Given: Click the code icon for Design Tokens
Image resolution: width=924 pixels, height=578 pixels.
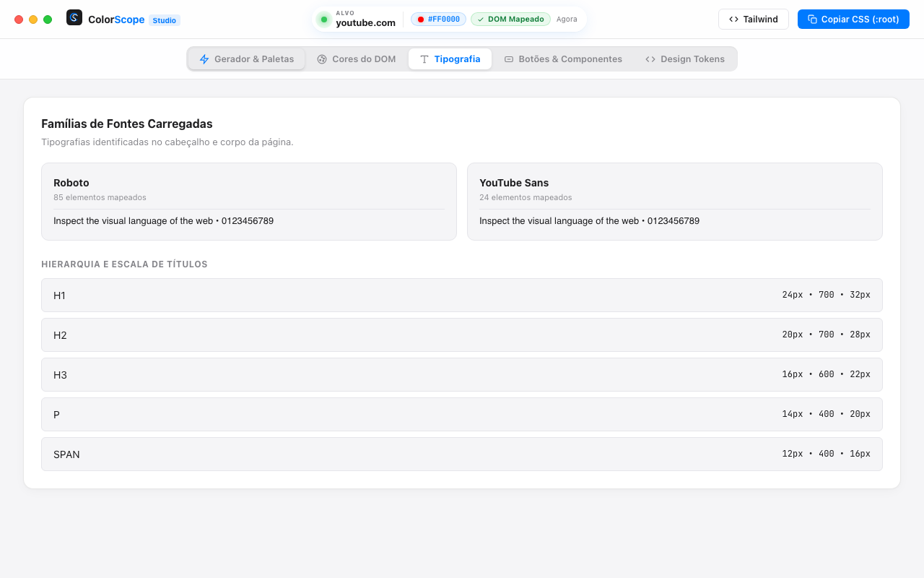Looking at the screenshot, I should (650, 59).
